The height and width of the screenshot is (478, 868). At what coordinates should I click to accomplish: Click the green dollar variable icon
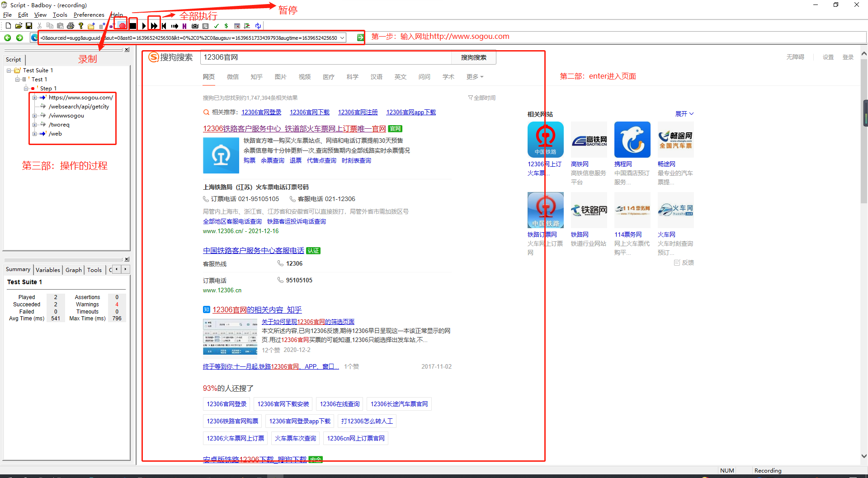(x=226, y=26)
